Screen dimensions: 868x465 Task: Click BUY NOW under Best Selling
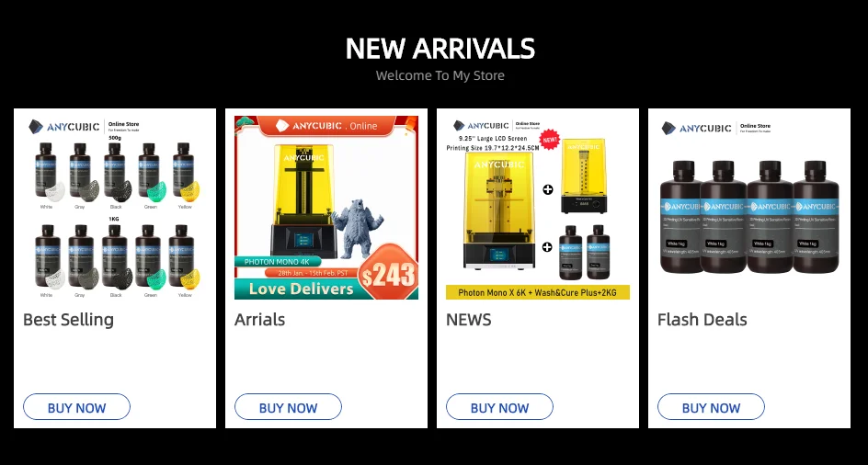(x=76, y=407)
